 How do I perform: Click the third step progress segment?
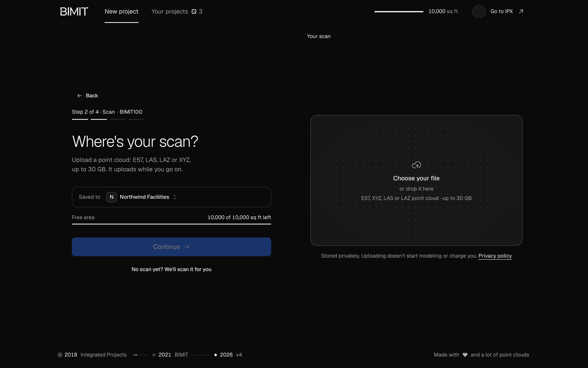118,119
